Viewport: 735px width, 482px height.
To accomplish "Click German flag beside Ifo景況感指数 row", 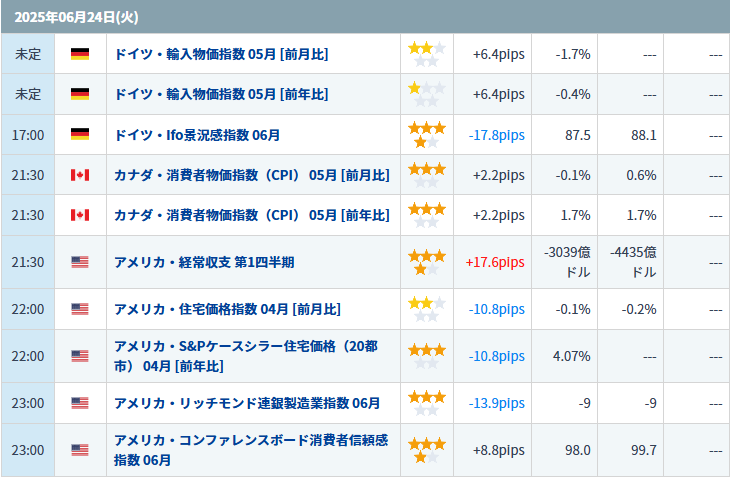I will click(x=80, y=134).
